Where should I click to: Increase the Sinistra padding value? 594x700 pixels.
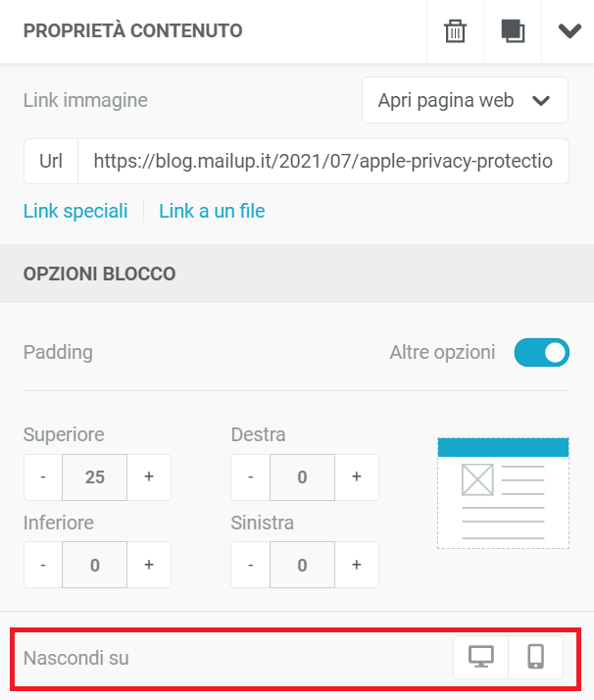pos(357,565)
